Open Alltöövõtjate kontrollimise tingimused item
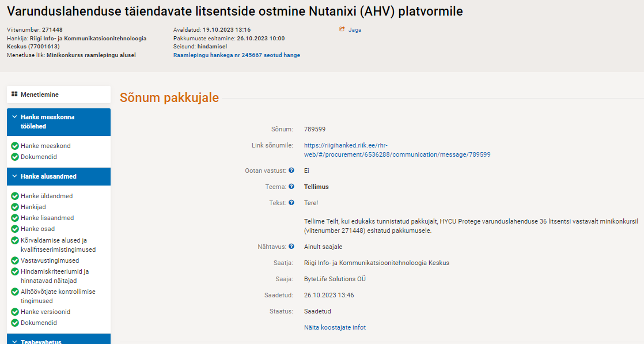 coord(58,296)
